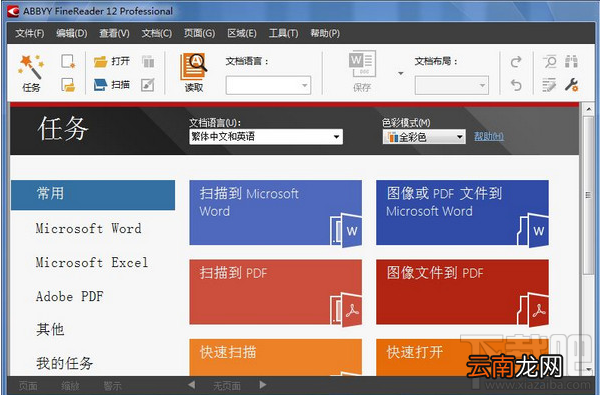Start recognition with the Read (读取) icon
This screenshot has height=395, width=600.
point(194,73)
